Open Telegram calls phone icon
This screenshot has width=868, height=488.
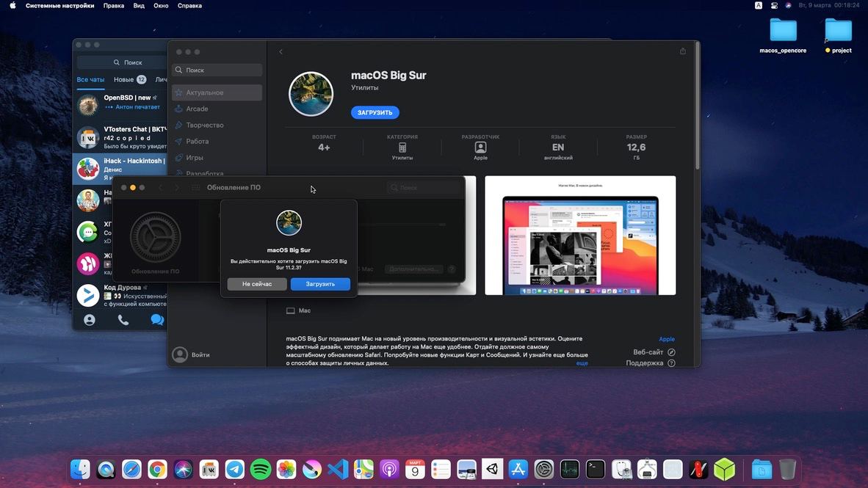click(123, 320)
